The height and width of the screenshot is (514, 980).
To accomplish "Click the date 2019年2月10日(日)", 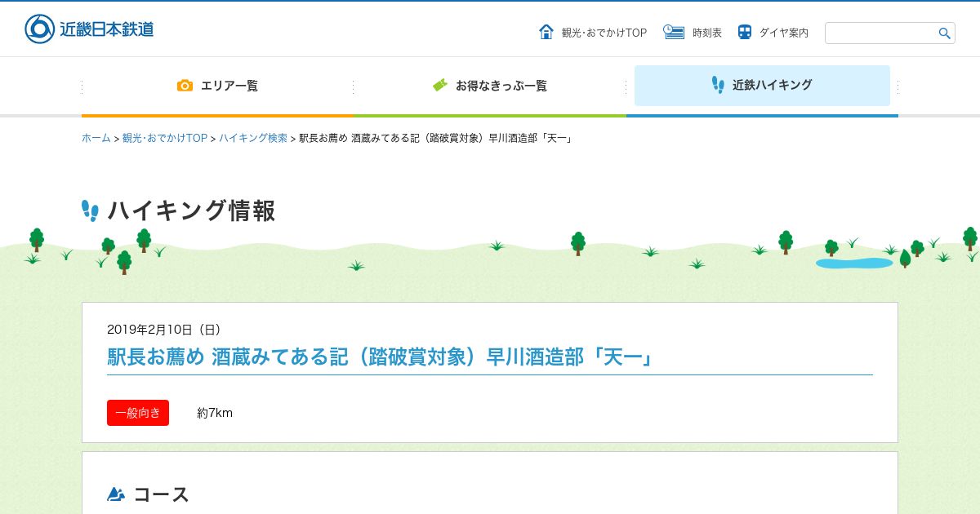I will point(164,330).
